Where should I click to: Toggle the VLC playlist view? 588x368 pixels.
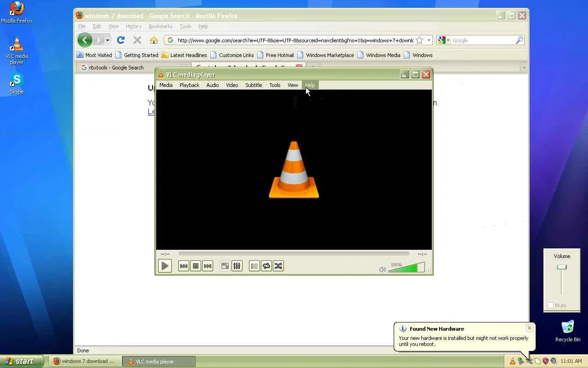[254, 266]
